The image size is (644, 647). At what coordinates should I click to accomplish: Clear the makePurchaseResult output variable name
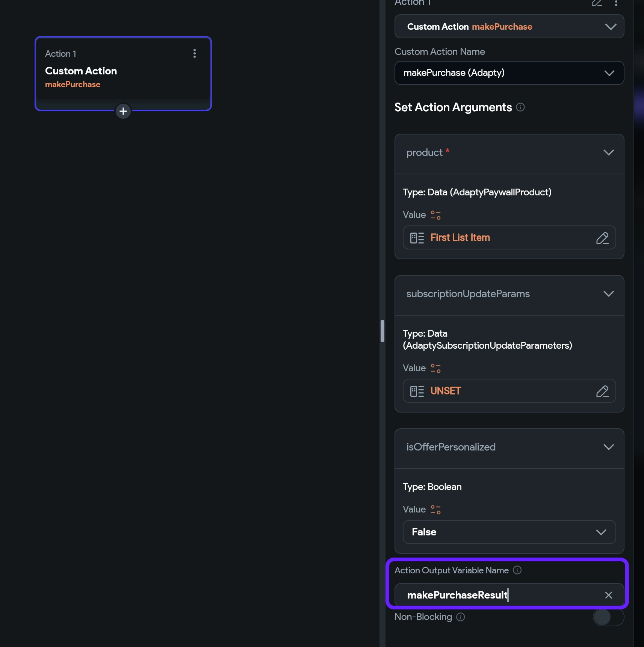[x=608, y=595]
